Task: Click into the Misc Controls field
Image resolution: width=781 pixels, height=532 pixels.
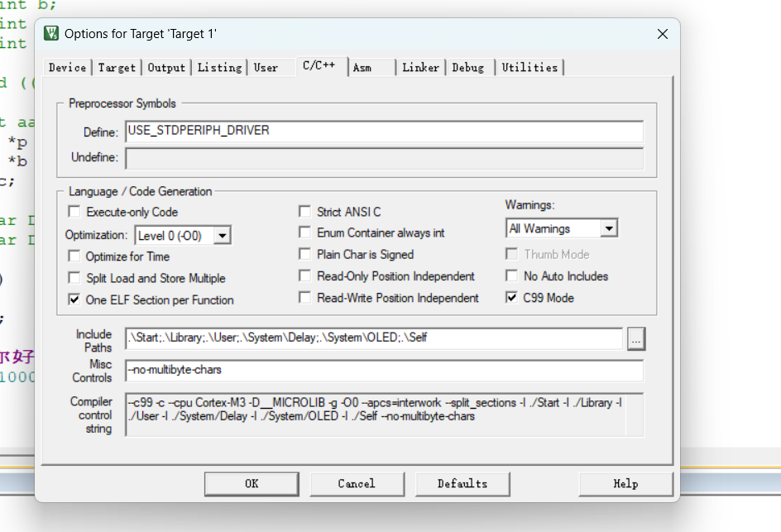Action: (x=384, y=370)
